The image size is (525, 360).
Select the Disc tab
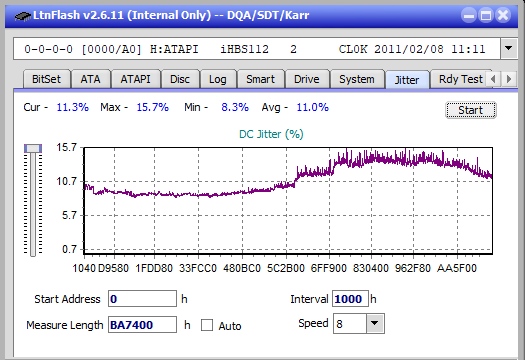click(180, 79)
